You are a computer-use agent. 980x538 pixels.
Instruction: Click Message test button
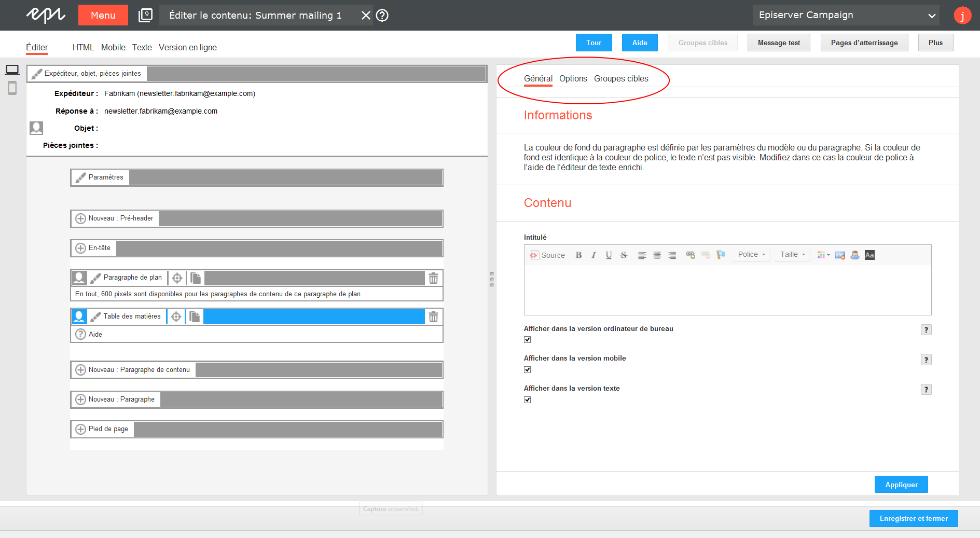pyautogui.click(x=779, y=43)
